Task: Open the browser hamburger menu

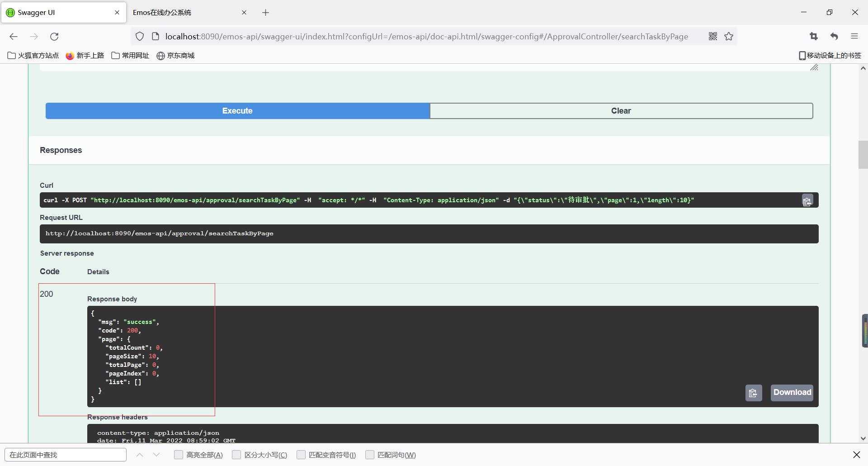Action: 854,37
